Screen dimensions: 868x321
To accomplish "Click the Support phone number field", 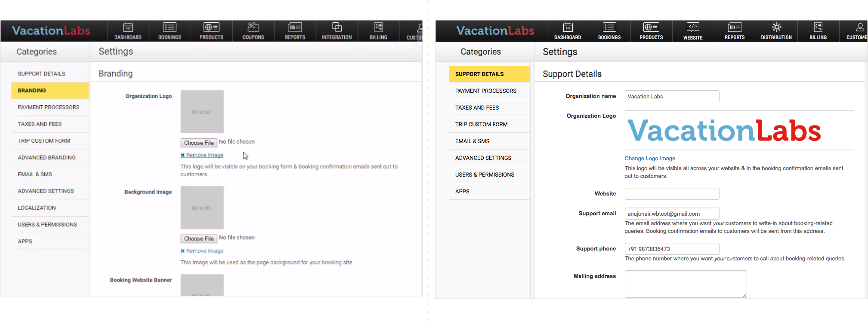I will click(672, 249).
